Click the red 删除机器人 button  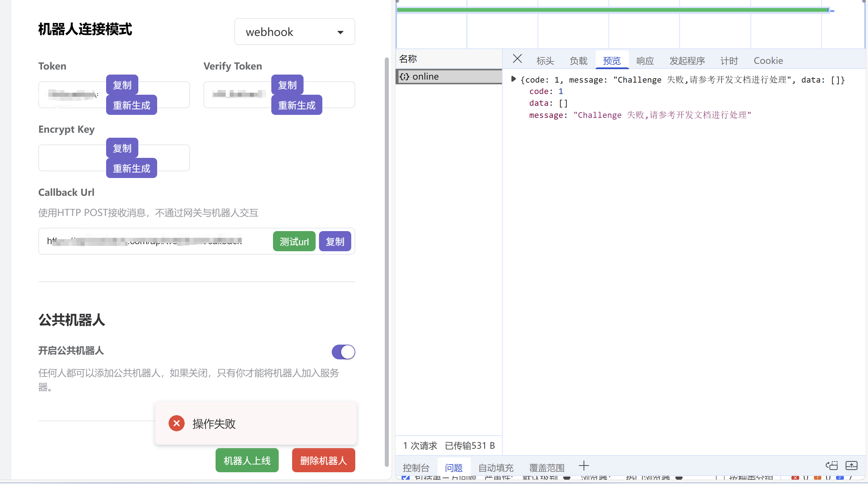[x=323, y=460]
